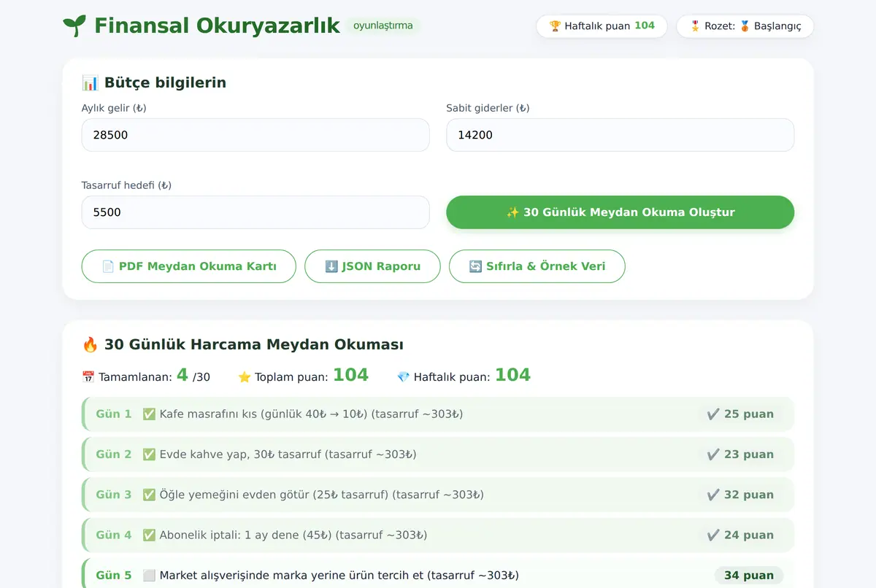This screenshot has height=588, width=876.
Task: Uncheck the Gün 2 Evde kahve yap checkbox
Action: tap(149, 454)
